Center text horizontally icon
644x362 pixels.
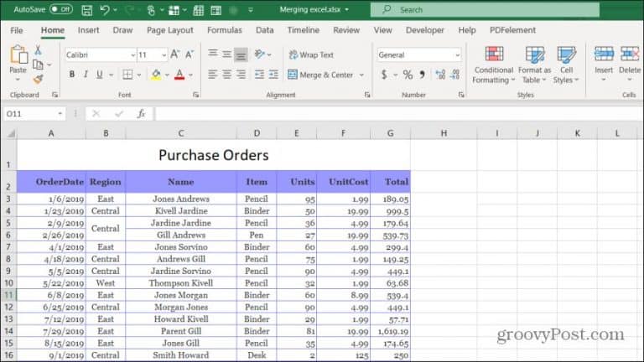(226, 75)
